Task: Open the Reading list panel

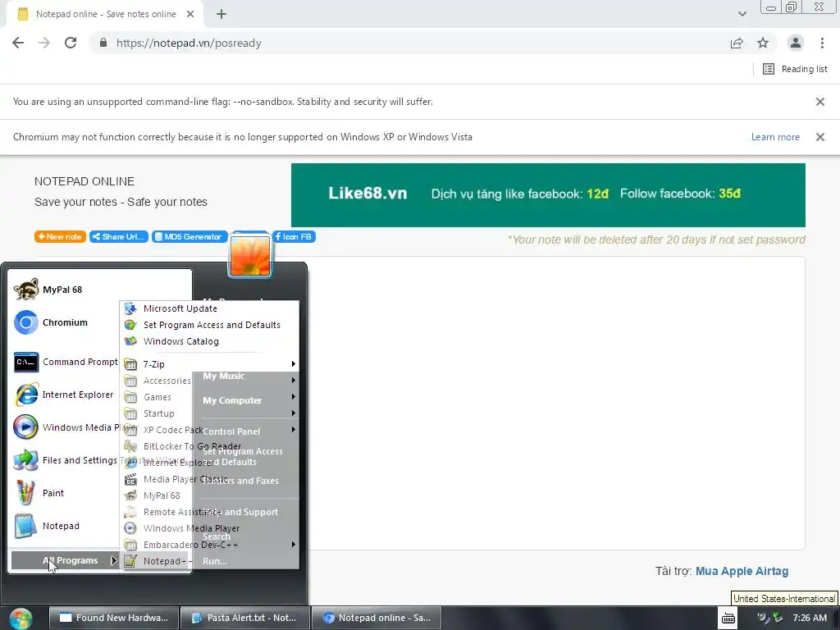Action: pyautogui.click(x=795, y=69)
